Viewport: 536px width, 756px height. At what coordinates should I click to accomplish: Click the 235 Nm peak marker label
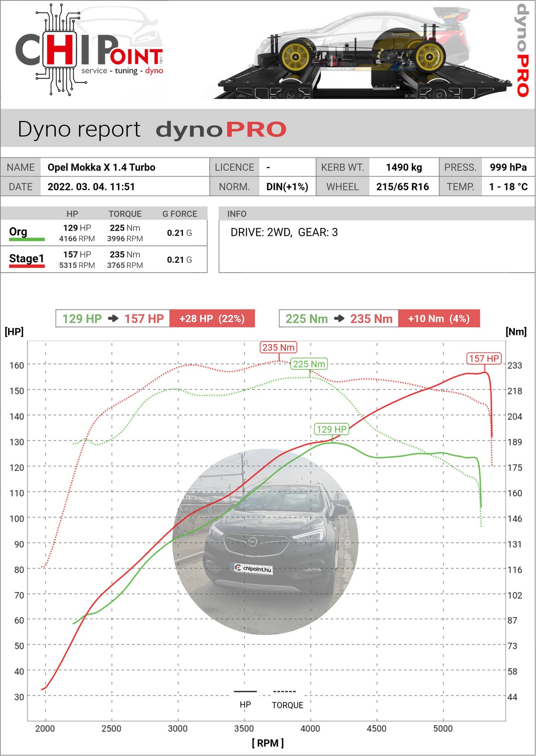click(278, 347)
